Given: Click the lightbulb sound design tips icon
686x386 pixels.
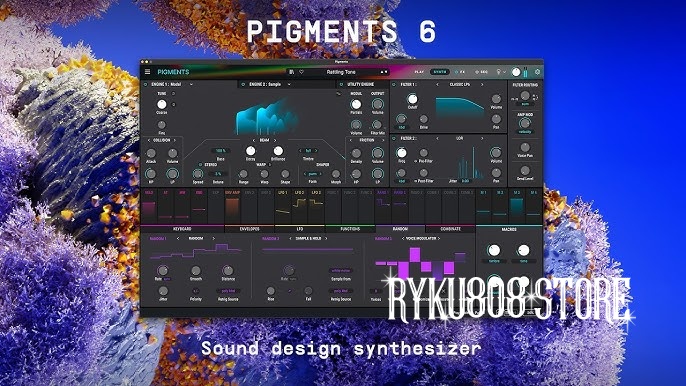Looking at the screenshot, I should pos(498,72).
